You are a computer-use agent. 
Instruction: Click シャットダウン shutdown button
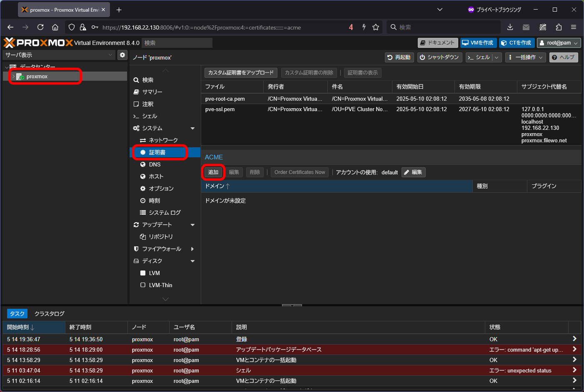[439, 57]
